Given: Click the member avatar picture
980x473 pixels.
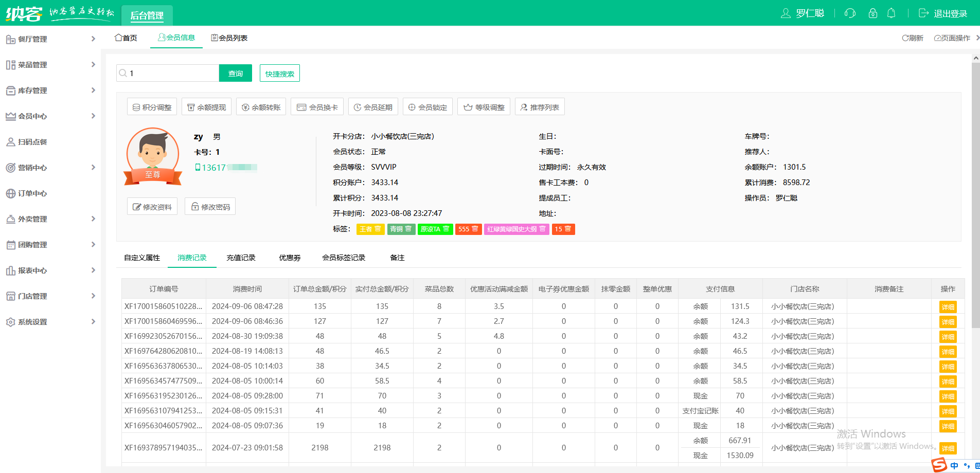Looking at the screenshot, I should (x=153, y=154).
